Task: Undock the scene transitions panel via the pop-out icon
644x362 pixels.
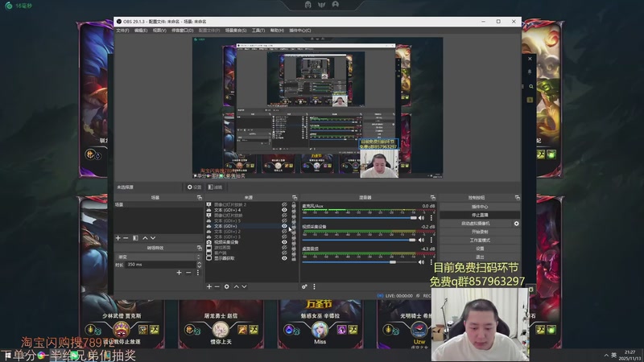Action: (x=199, y=248)
